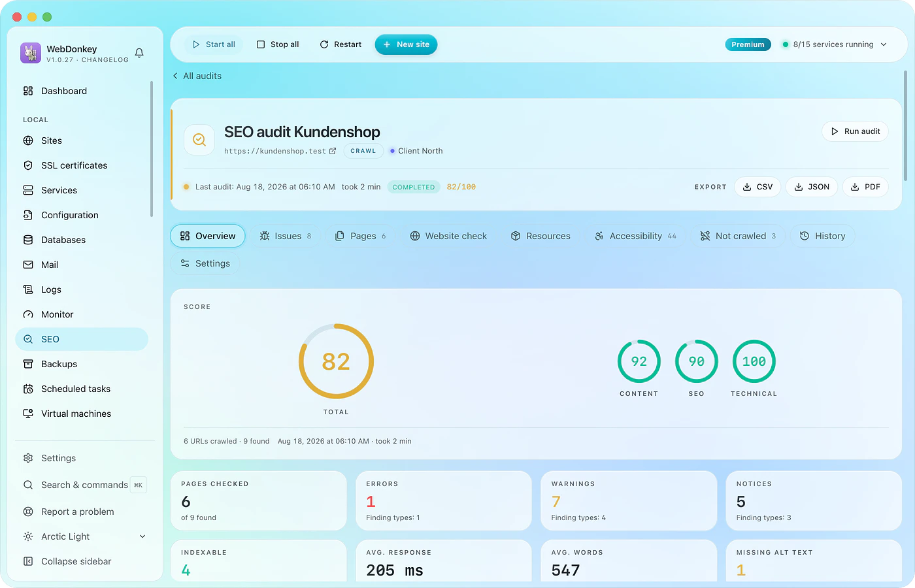Export the audit as JSON
This screenshot has width=915, height=588.
[x=812, y=187]
